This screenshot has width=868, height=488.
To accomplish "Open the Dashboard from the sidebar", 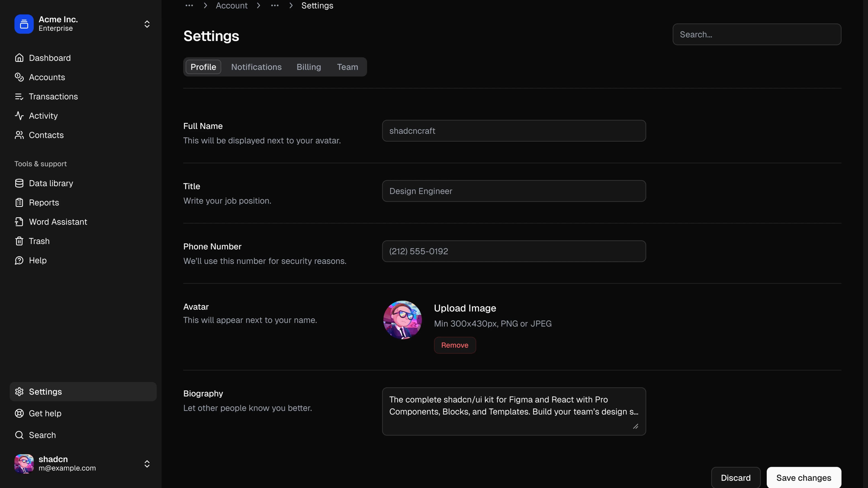I will coord(50,58).
